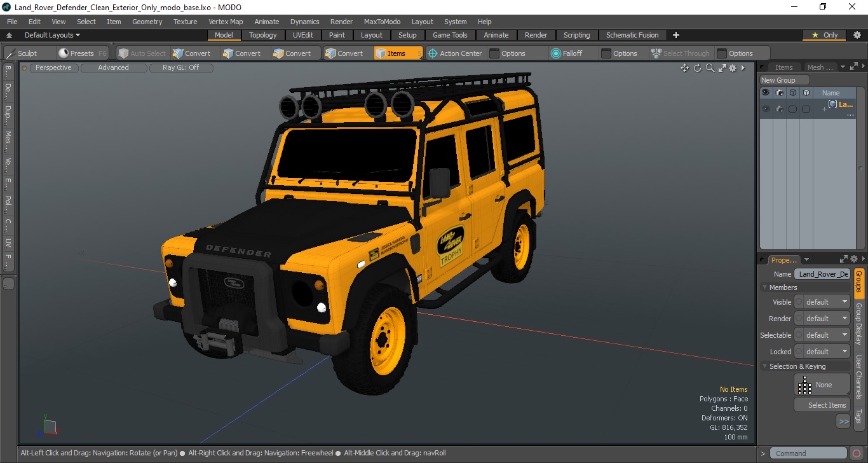868x463 pixels.
Task: Click the Advanced shading button
Action: click(x=113, y=68)
